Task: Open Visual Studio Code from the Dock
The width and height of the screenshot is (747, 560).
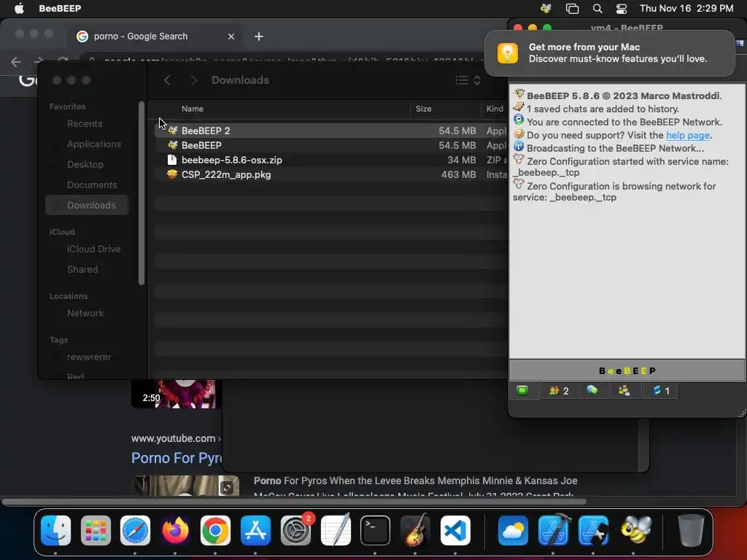Action: tap(455, 530)
